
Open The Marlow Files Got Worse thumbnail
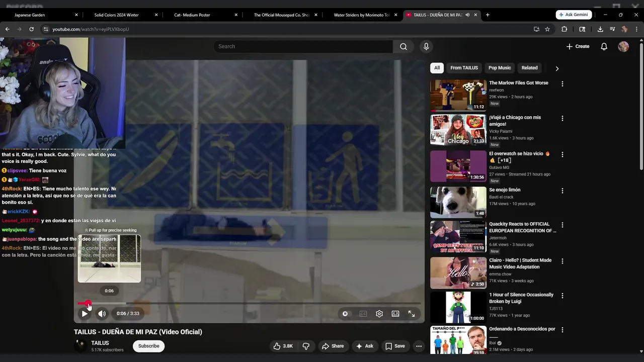(458, 95)
